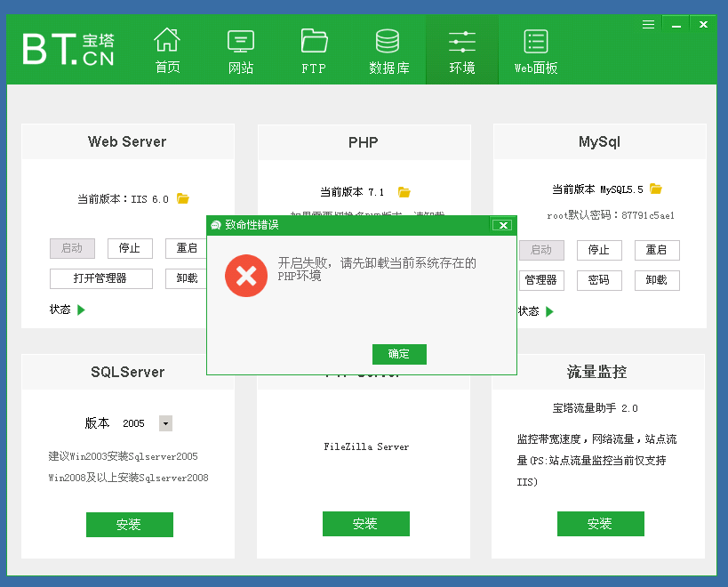Open the hamburger menu icon in title bar

click(648, 24)
